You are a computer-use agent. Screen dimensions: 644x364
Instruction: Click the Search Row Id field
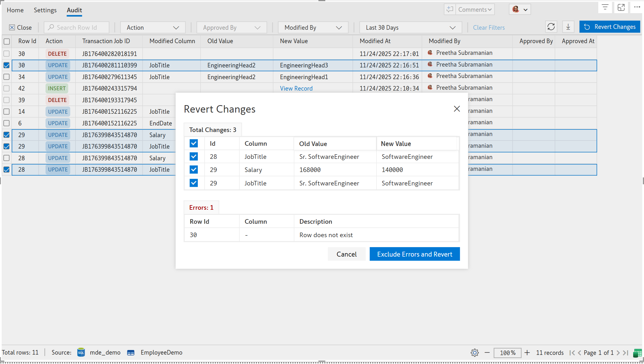coord(77,28)
